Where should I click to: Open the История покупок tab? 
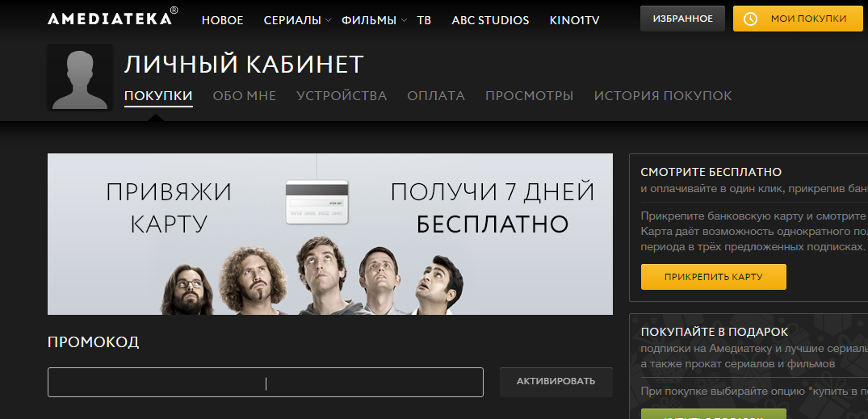point(663,96)
